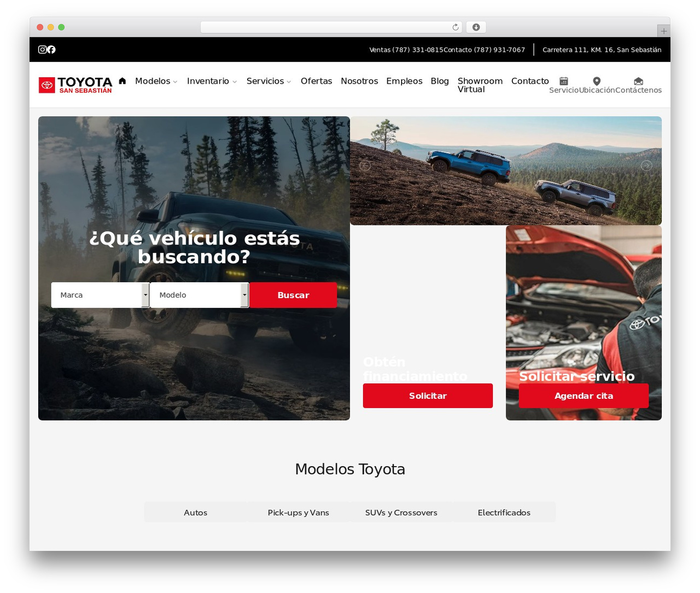Reload page with browser refresh icon
The image size is (700, 593).
click(x=456, y=27)
